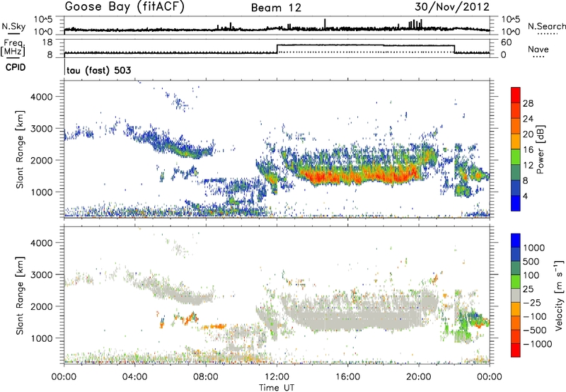Click the "N.Sky" legend label
This screenshot has height=392, width=566.
pos(13,26)
